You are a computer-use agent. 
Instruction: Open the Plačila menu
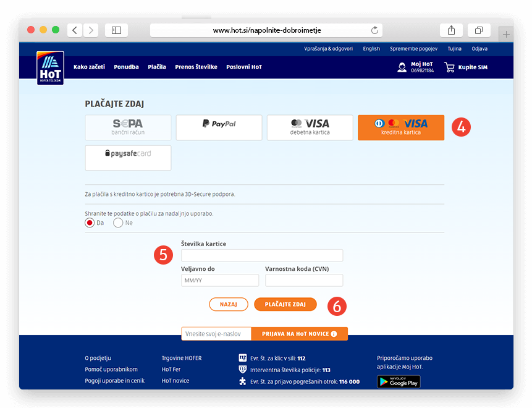tap(157, 67)
